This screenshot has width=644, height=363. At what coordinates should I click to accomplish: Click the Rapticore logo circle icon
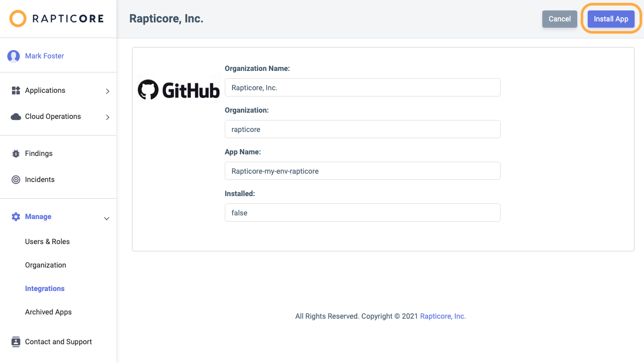tap(18, 19)
